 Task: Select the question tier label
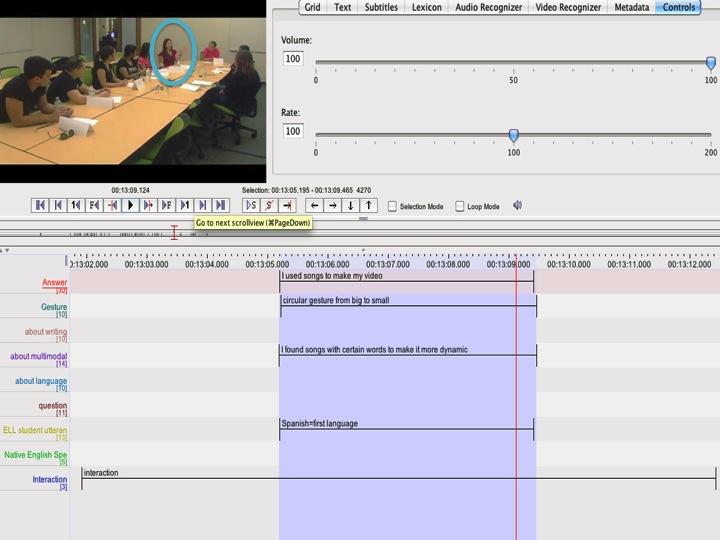click(x=52, y=405)
